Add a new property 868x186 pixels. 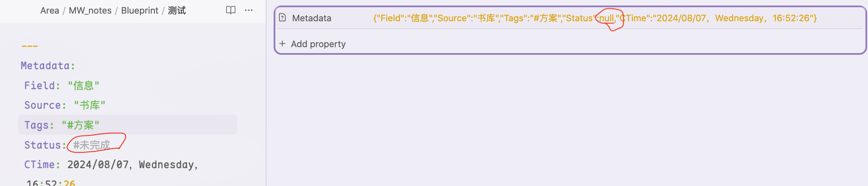click(312, 44)
